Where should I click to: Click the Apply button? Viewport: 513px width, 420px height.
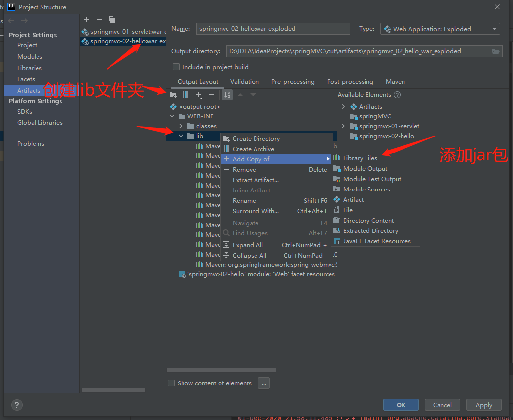point(484,405)
